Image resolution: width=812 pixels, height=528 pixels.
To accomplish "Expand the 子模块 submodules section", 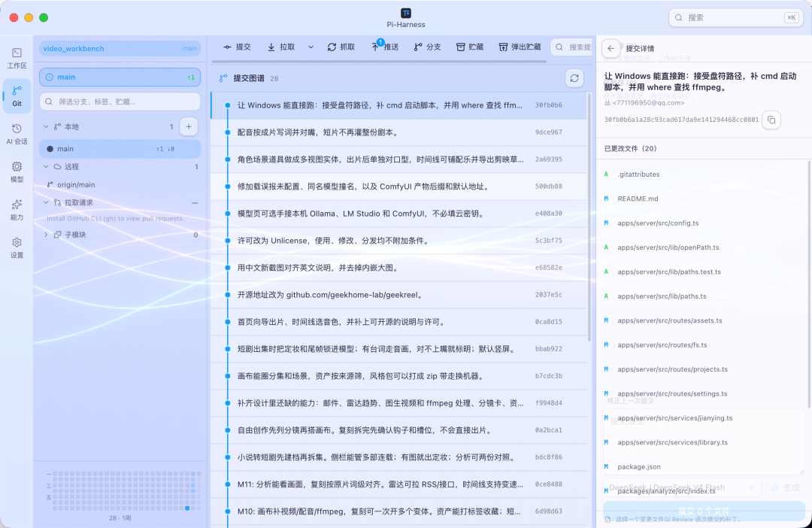I will (46, 234).
